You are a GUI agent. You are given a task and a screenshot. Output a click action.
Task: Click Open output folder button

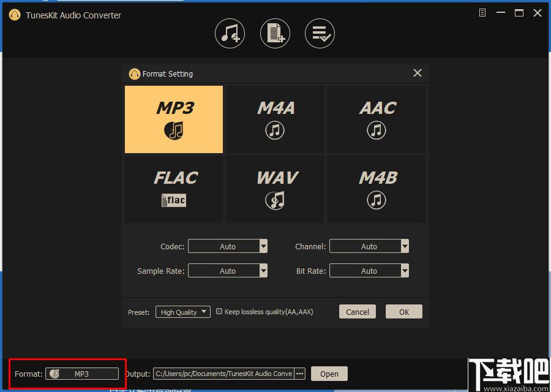pyautogui.click(x=329, y=374)
